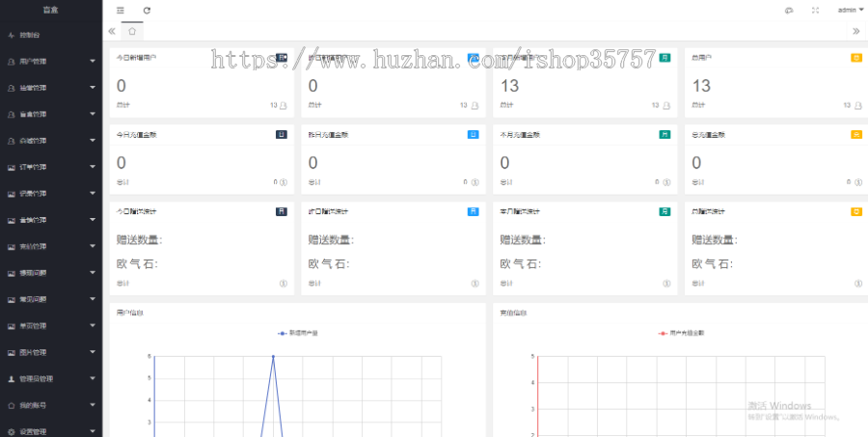
Task: Click the orange 总 badge on 总充值金额
Action: click(856, 135)
